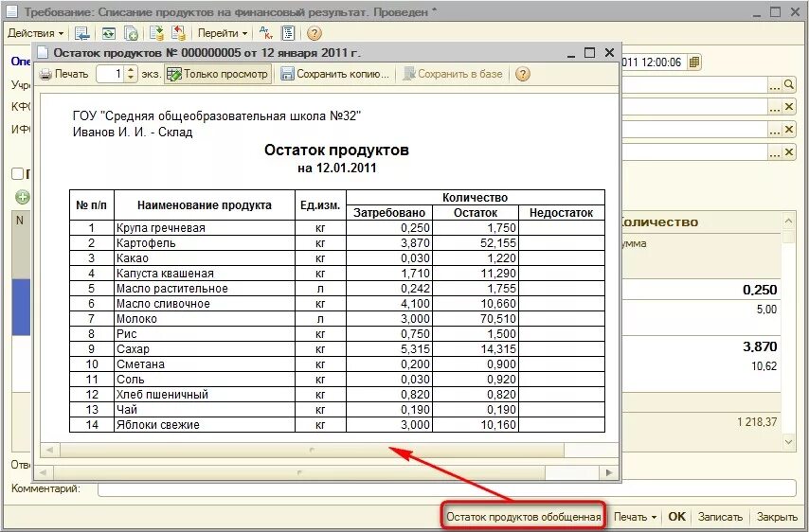Toggle the Только просмотр view-only mode
Viewport: 809px width, 532px height.
(218, 74)
